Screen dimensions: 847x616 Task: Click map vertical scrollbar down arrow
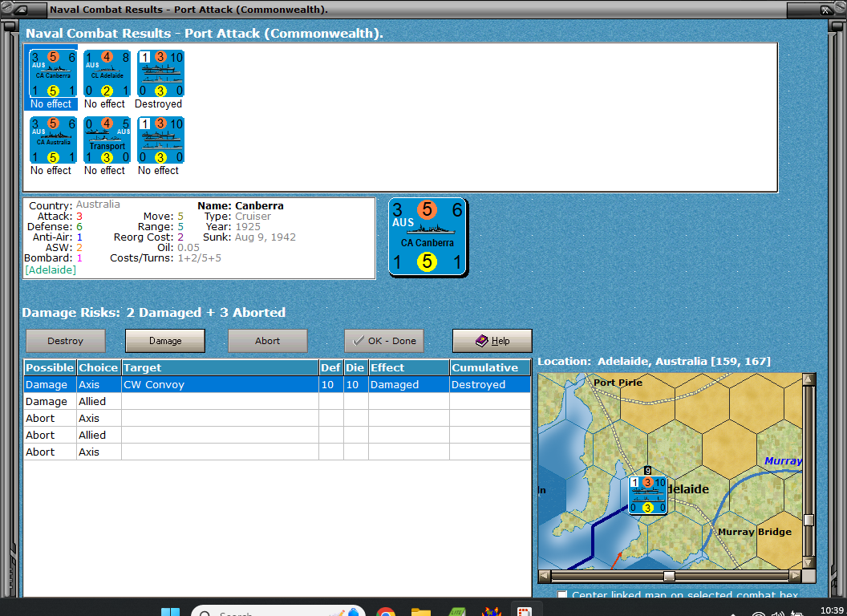point(808,562)
